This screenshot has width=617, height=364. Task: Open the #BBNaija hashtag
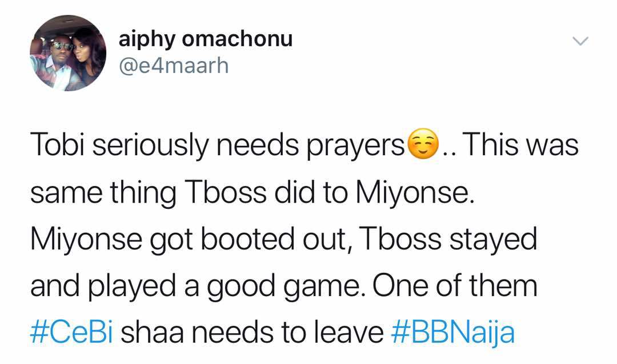(x=453, y=333)
